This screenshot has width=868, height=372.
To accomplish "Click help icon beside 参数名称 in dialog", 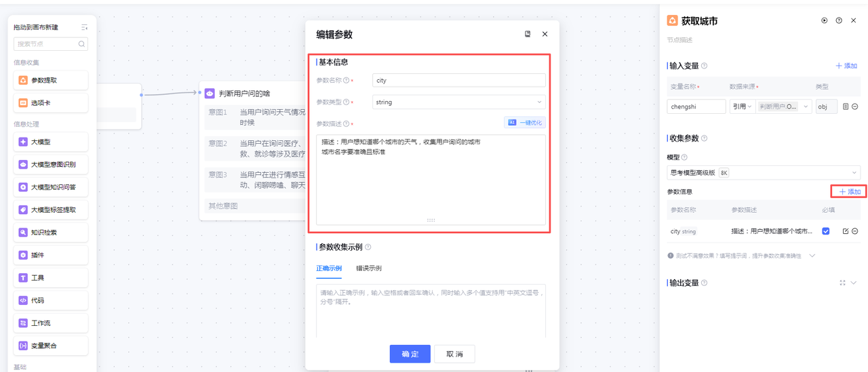I will (347, 80).
